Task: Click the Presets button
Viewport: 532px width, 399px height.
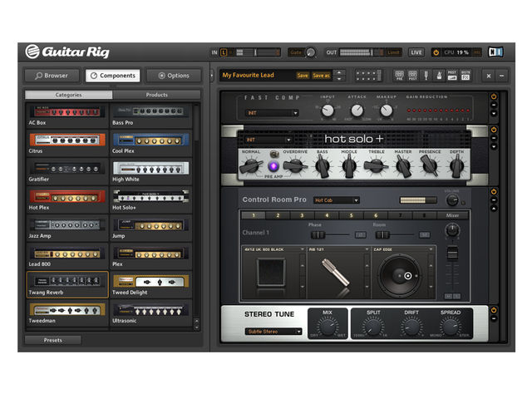Action: pyautogui.click(x=53, y=340)
